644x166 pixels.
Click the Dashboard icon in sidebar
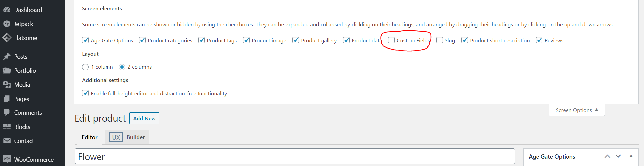click(x=7, y=10)
